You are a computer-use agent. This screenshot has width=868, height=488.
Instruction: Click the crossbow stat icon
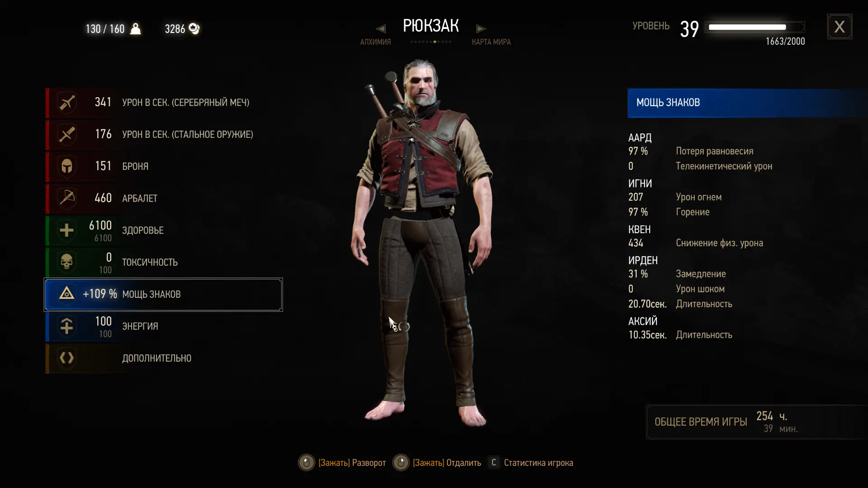pyautogui.click(x=67, y=198)
